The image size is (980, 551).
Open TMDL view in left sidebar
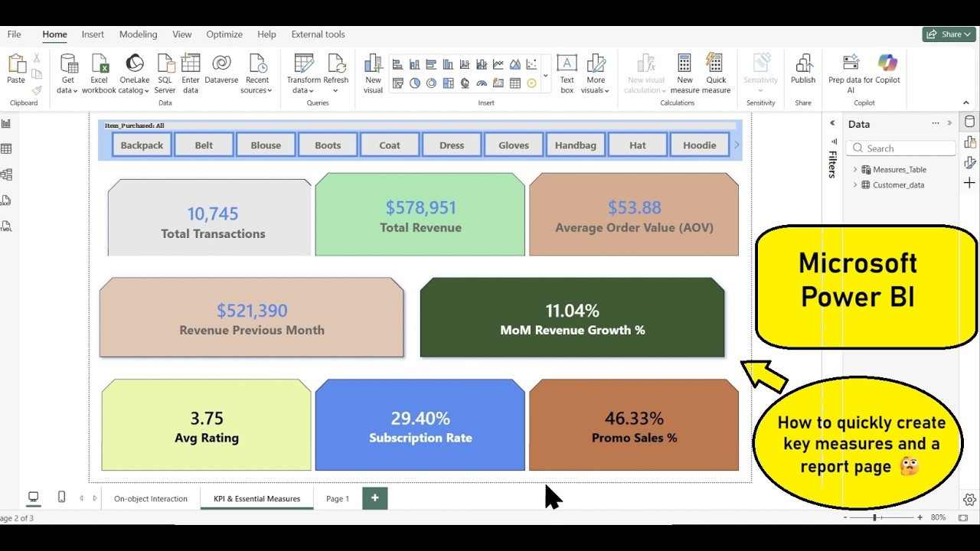(6, 227)
